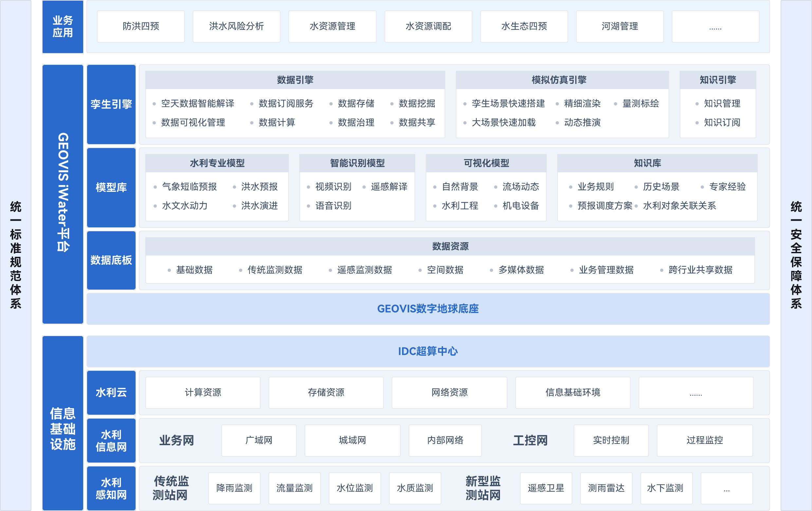Click the 知识库 header

(x=657, y=163)
